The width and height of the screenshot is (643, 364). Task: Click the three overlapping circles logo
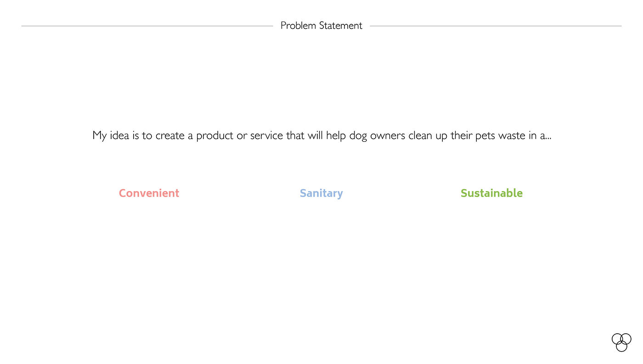(x=621, y=342)
